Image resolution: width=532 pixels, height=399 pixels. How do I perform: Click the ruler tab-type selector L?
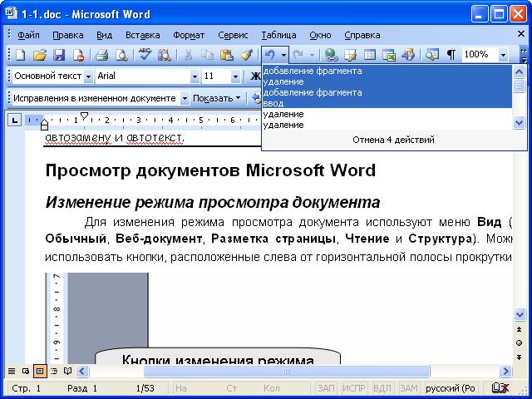(14, 120)
